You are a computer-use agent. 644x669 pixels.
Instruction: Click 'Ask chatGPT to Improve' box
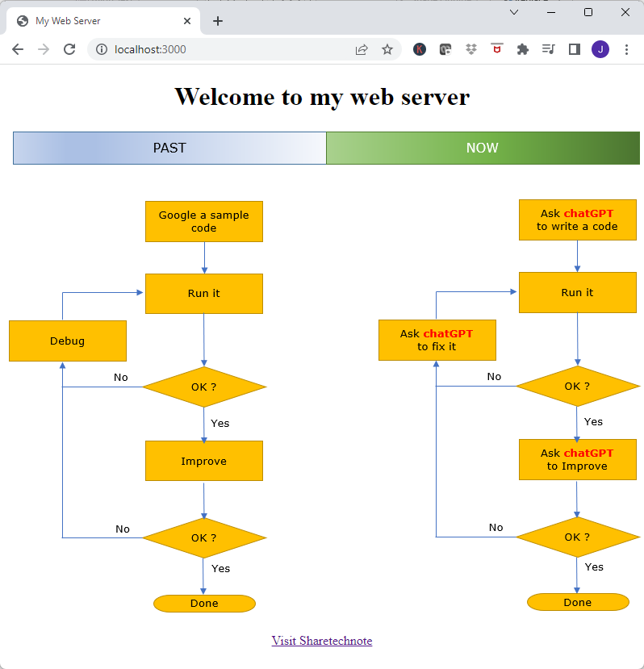[578, 459]
